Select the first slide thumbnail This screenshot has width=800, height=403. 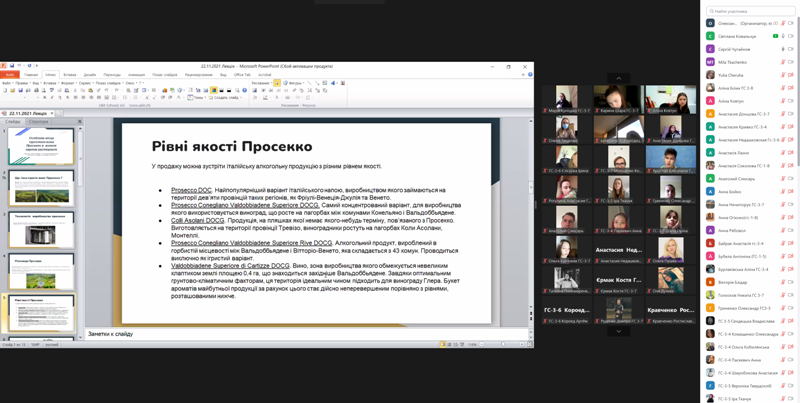click(x=41, y=147)
